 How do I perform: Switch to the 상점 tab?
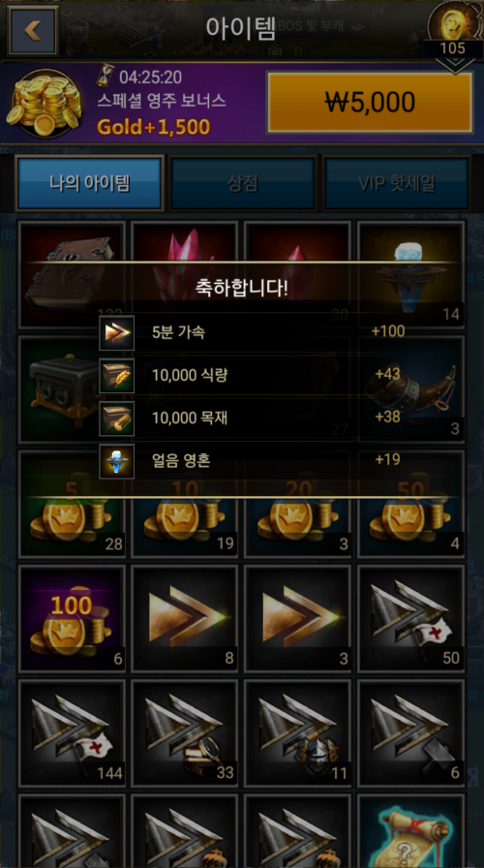click(x=243, y=184)
